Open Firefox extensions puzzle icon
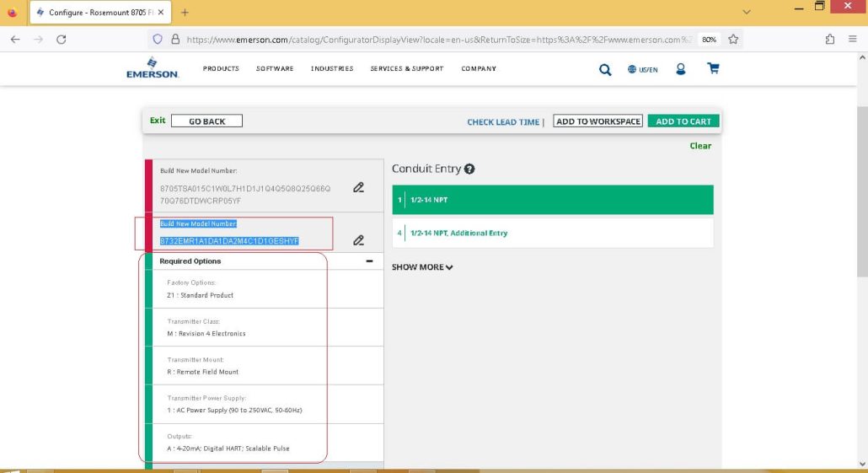The image size is (868, 473). click(x=830, y=40)
